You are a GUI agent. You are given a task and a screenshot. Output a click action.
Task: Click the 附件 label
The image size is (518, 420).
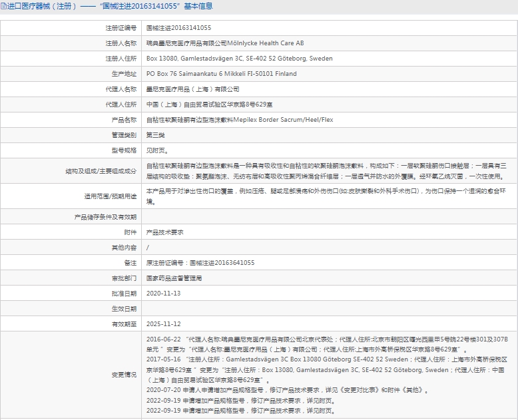130,232
